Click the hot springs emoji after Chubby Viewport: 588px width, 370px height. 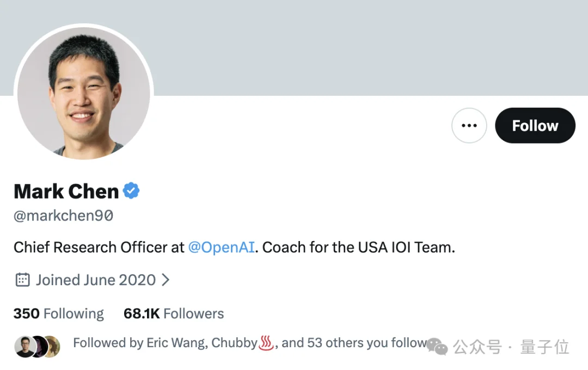(x=266, y=343)
